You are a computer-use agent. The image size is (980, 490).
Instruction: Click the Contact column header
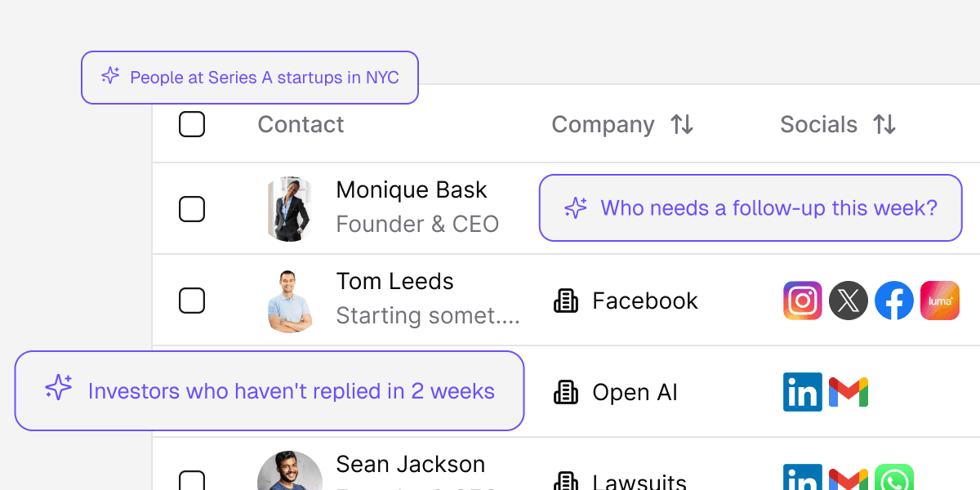[301, 124]
